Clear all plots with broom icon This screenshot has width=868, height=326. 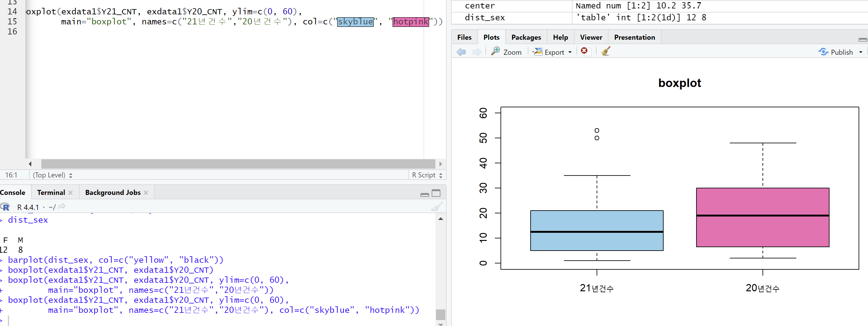click(x=605, y=51)
